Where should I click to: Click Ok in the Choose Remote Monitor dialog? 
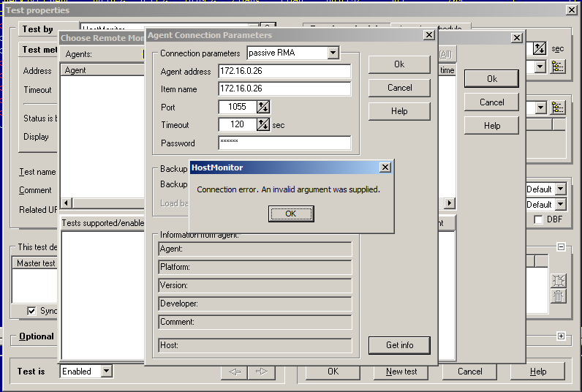click(x=492, y=79)
